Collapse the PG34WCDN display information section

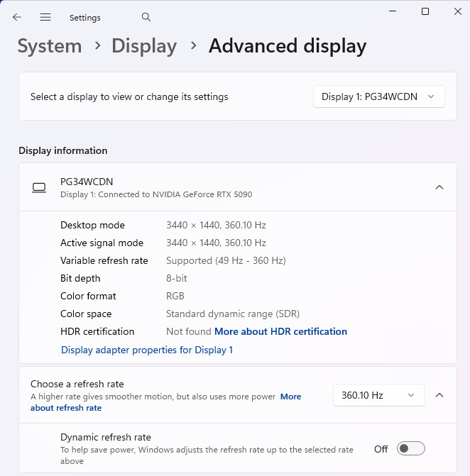(x=439, y=187)
